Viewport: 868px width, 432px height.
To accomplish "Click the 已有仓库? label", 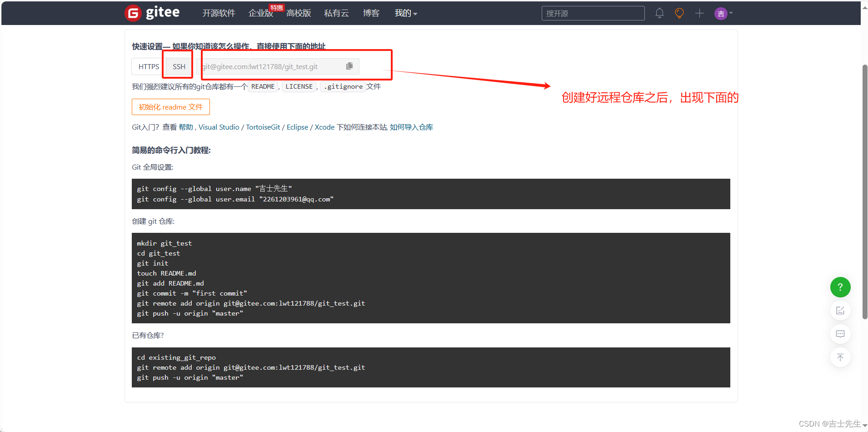I will click(x=148, y=336).
